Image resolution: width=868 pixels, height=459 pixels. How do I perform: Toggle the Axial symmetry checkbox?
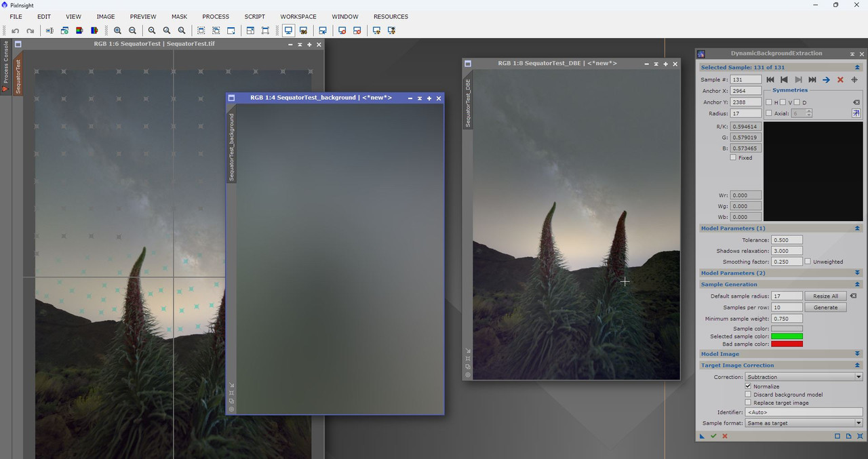click(769, 113)
